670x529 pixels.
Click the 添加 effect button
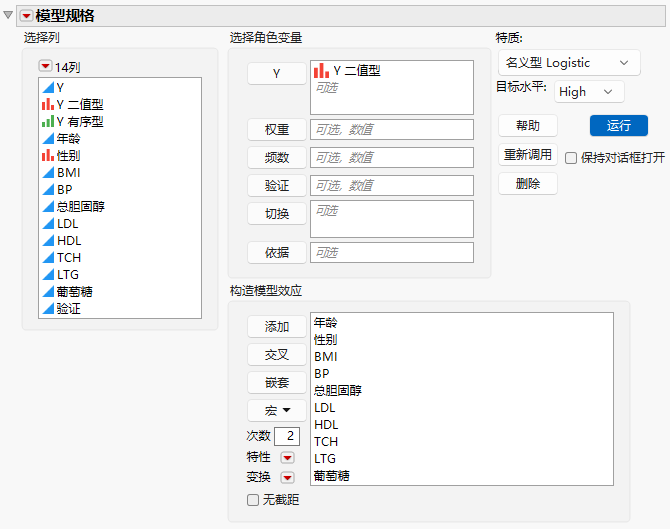click(276, 327)
